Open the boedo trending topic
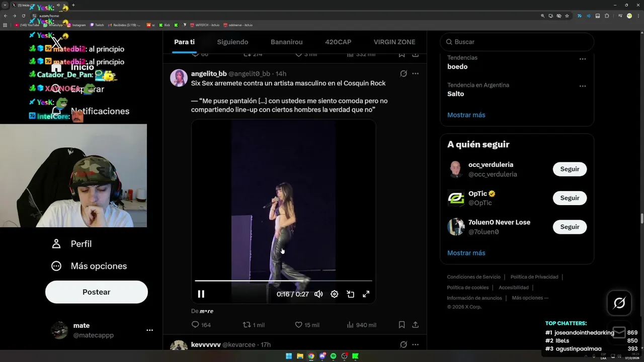The height and width of the screenshot is (362, 644). [x=457, y=66]
